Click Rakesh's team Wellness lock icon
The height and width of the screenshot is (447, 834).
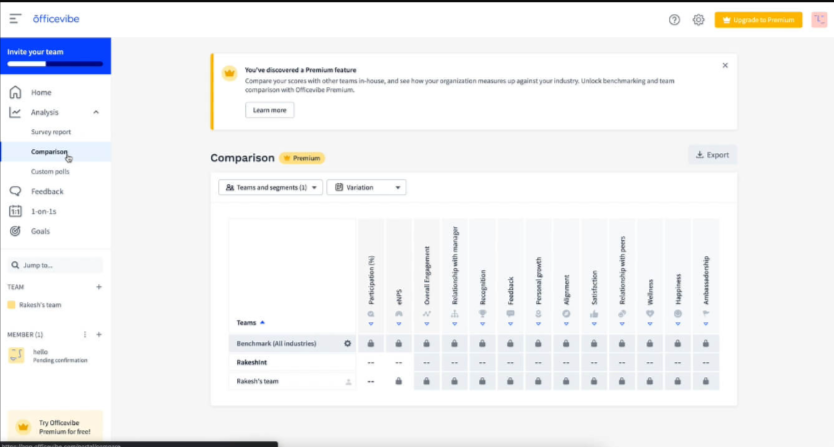(650, 381)
